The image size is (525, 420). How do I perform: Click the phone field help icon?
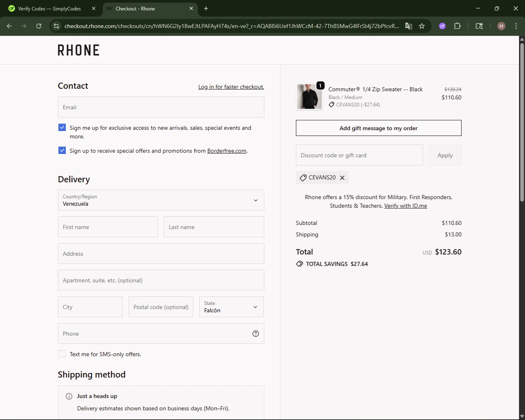pyautogui.click(x=255, y=334)
